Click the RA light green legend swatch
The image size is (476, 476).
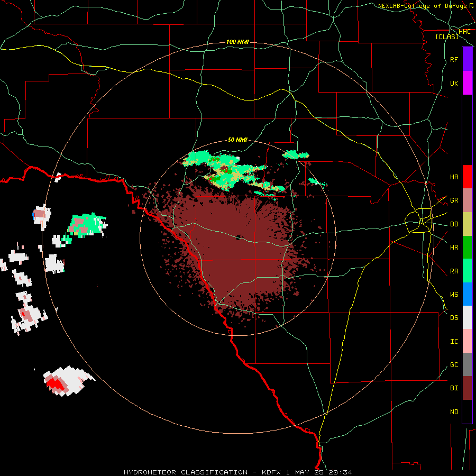tap(467, 270)
